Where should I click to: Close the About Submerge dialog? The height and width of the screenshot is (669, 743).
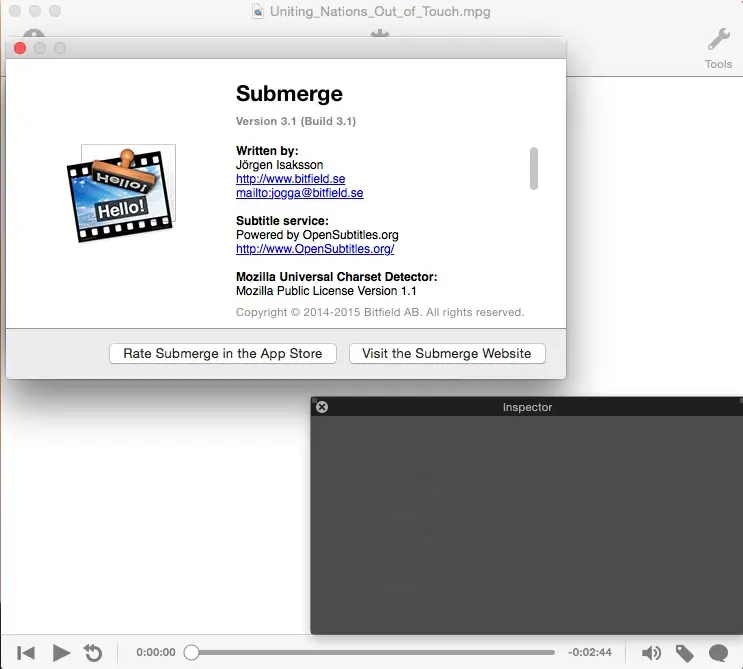(20, 48)
